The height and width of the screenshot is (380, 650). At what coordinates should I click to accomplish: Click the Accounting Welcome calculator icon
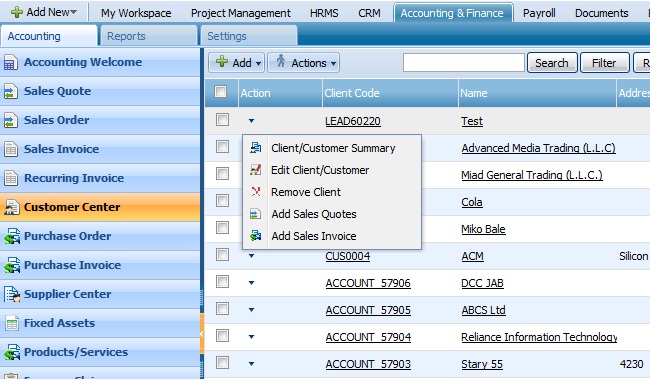(11, 63)
